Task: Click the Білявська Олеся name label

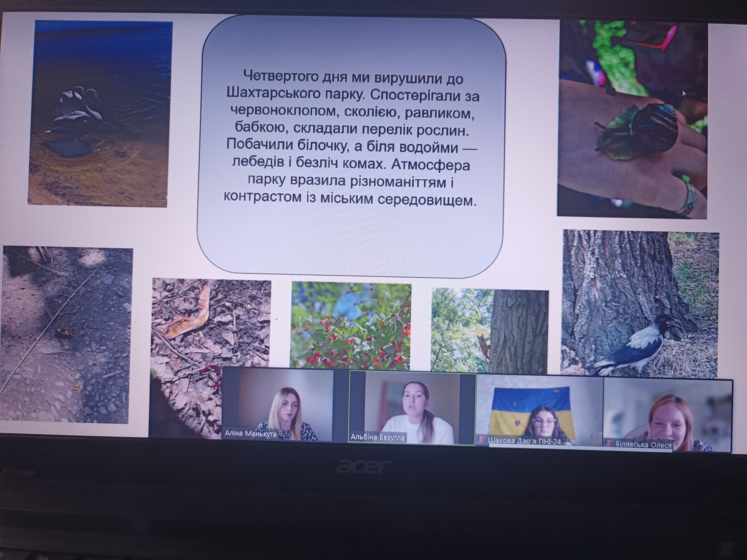Action: tap(643, 445)
